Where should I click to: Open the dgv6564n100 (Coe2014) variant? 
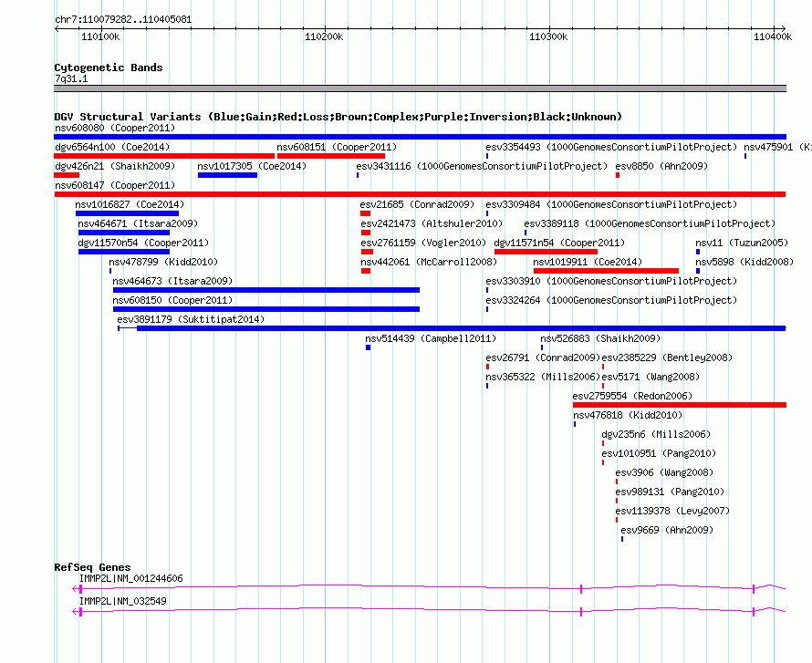click(x=112, y=147)
